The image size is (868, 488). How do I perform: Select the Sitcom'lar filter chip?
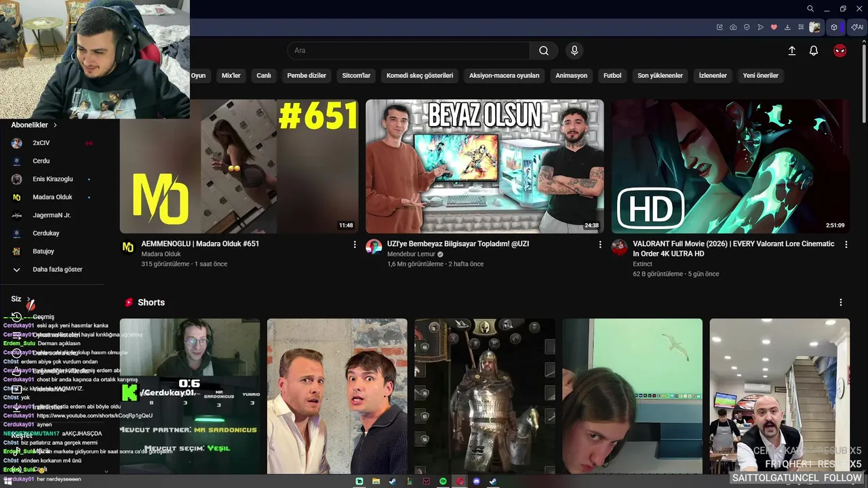point(356,76)
